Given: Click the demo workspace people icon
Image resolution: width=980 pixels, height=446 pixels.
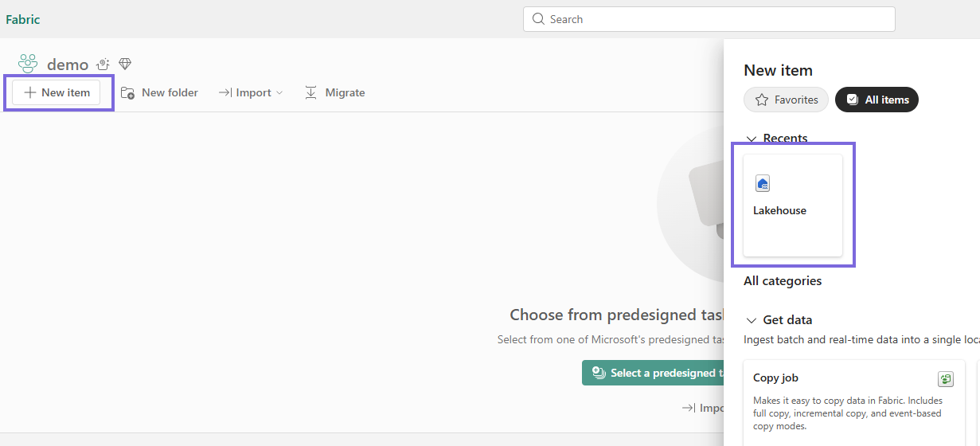Looking at the screenshot, I should point(28,64).
